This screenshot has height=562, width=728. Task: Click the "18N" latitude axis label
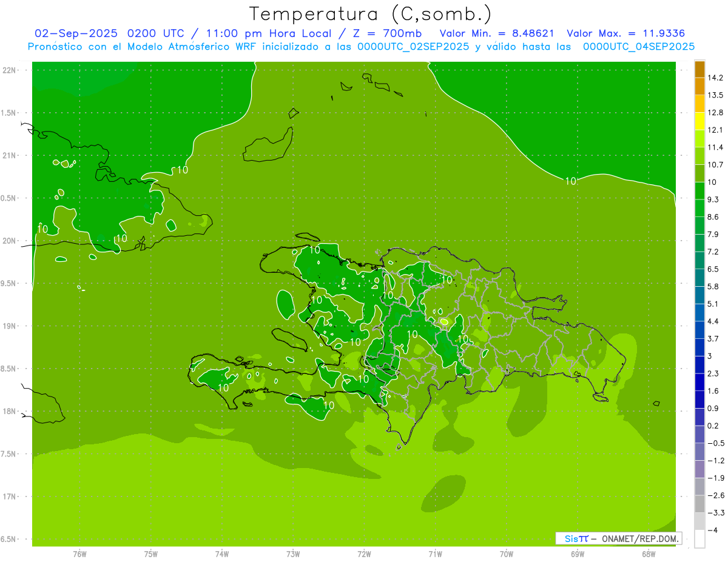8,411
